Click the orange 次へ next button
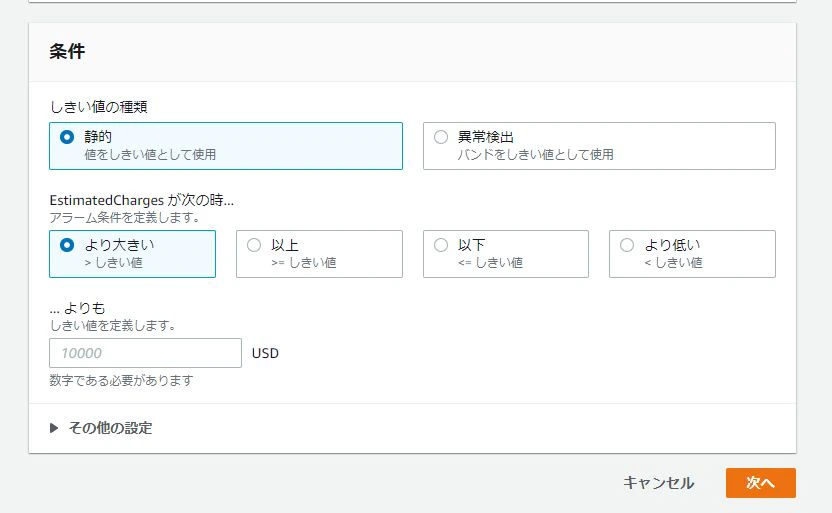Image resolution: width=832 pixels, height=513 pixels. (760, 483)
